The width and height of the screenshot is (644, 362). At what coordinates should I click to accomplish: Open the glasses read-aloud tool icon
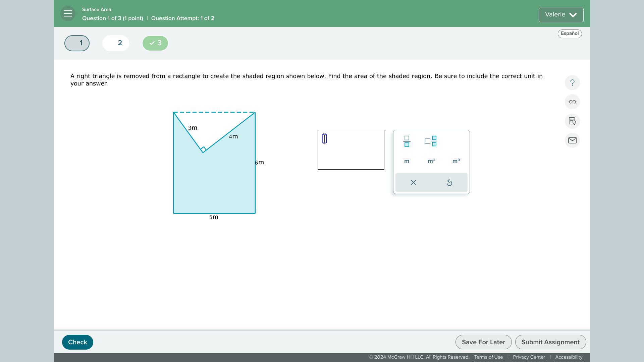click(x=572, y=102)
